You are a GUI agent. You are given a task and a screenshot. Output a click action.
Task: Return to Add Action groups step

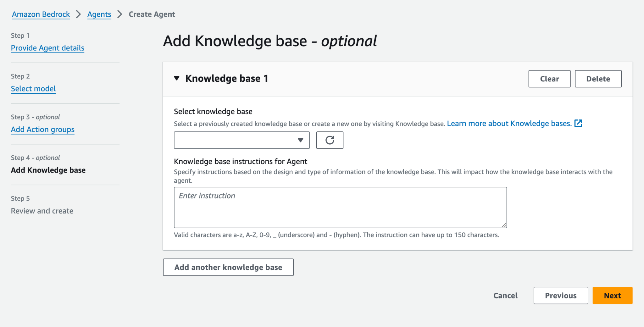coord(43,130)
